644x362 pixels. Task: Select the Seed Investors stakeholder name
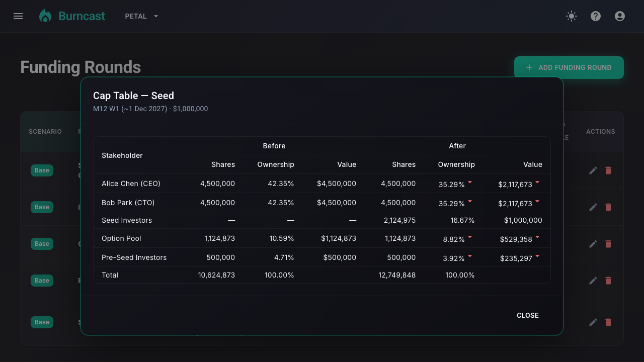127,220
